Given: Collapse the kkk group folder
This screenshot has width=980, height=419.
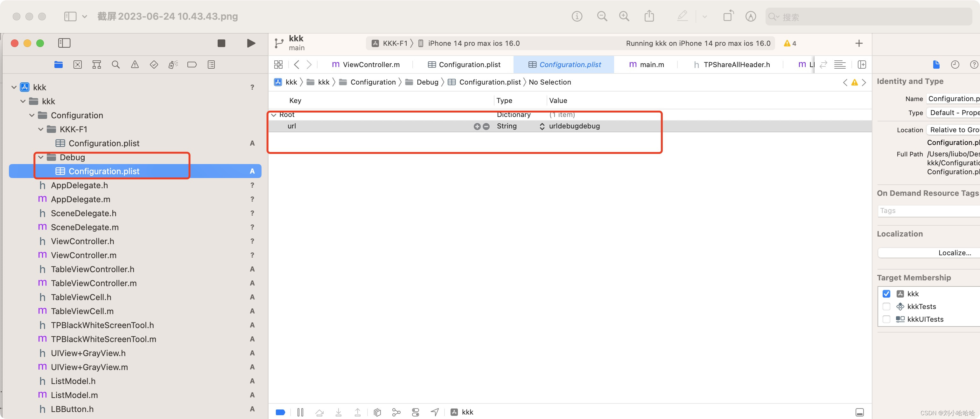Looking at the screenshot, I should click(23, 101).
